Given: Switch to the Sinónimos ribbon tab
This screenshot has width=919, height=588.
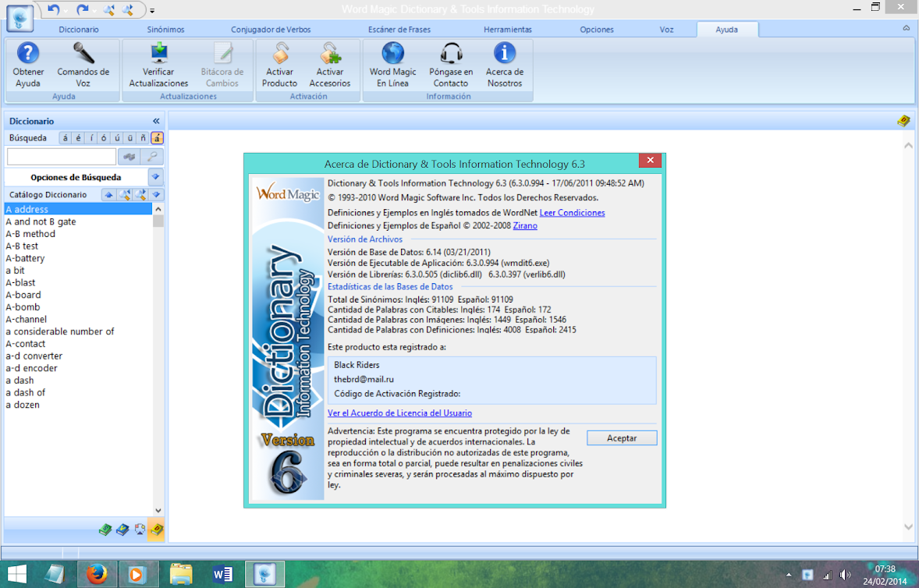Looking at the screenshot, I should [x=166, y=30].
